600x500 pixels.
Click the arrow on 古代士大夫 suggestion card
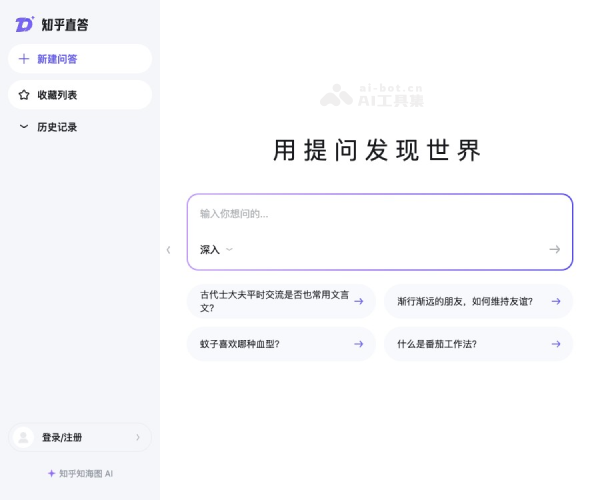358,301
